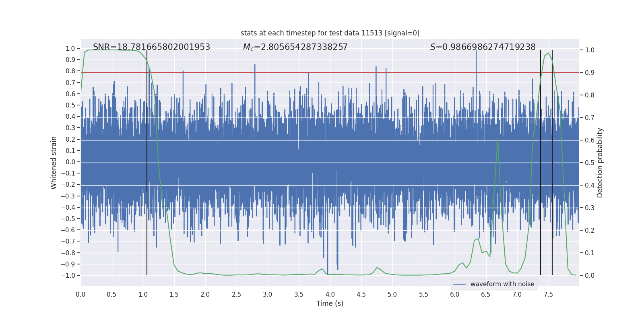
Task: Click the −0.3 tick on the Whitened strain axis
Action: pos(68,196)
